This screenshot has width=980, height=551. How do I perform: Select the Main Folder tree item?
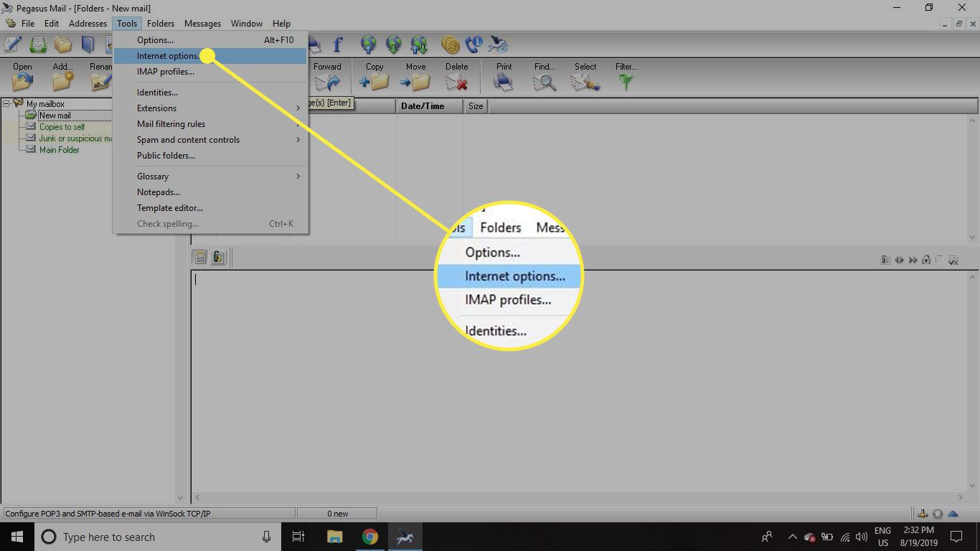[59, 150]
